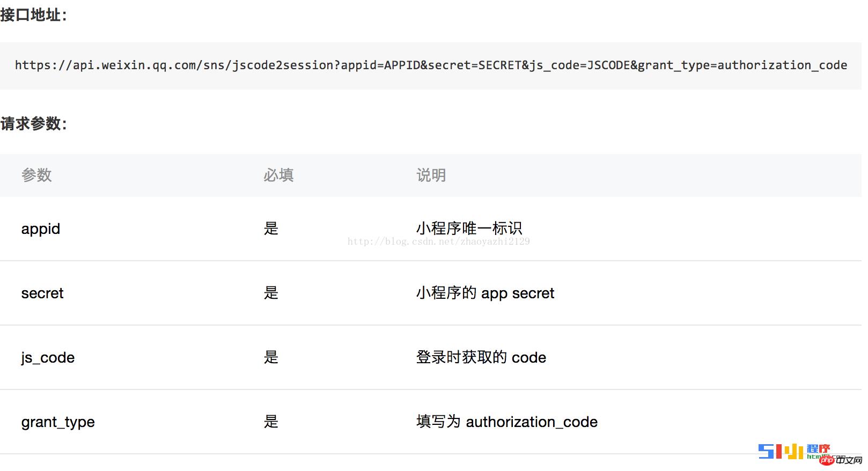This screenshot has width=868, height=471.
Task: Click the 是 value in the grant_type row
Action: (271, 422)
